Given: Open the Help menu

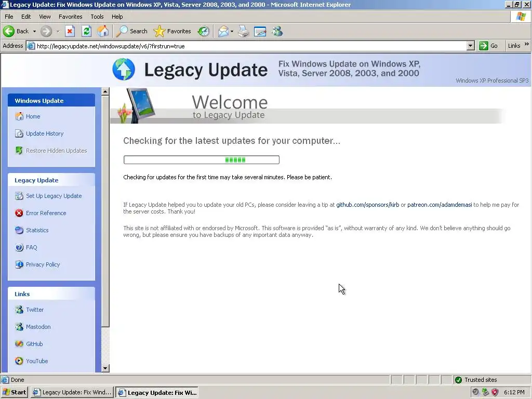Looking at the screenshot, I should click(117, 17).
